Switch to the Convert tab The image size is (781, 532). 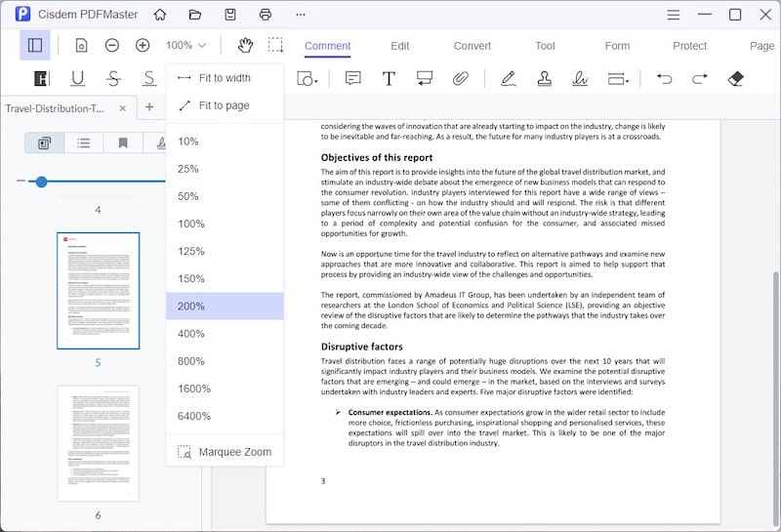pos(473,46)
